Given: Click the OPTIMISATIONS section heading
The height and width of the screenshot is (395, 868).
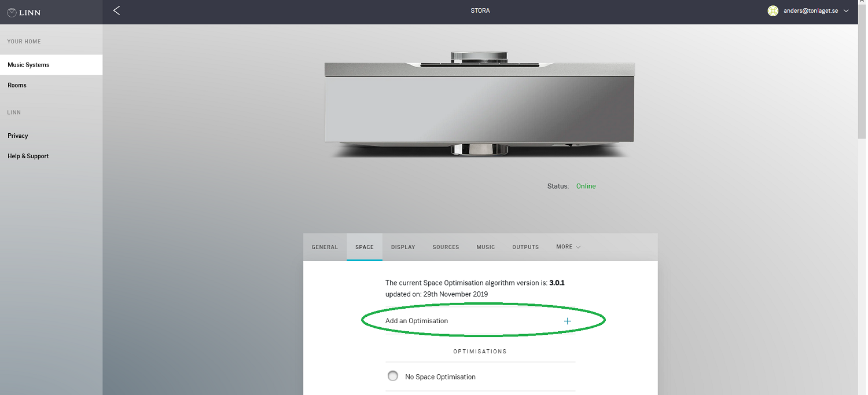Looking at the screenshot, I should tap(480, 352).
